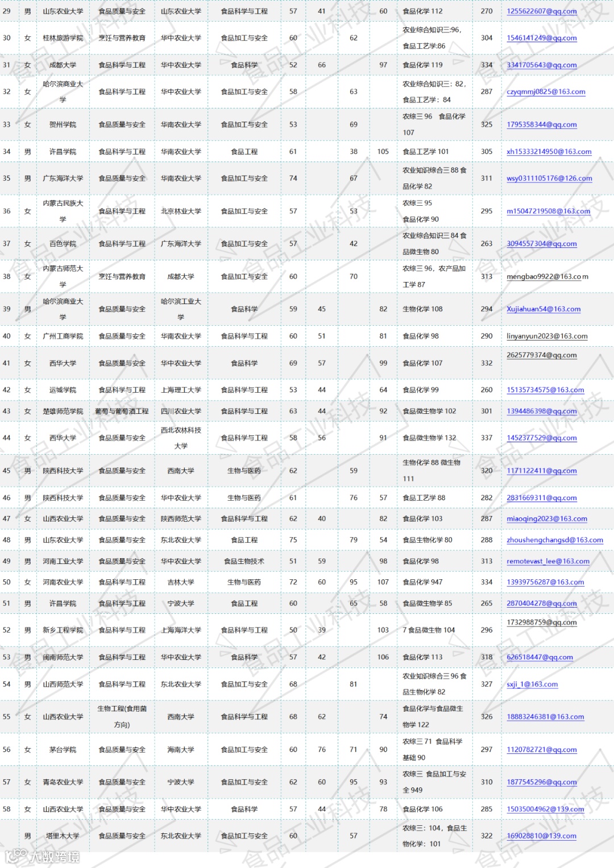
Task: Click the 运城学院 cell
Action: tap(63, 390)
